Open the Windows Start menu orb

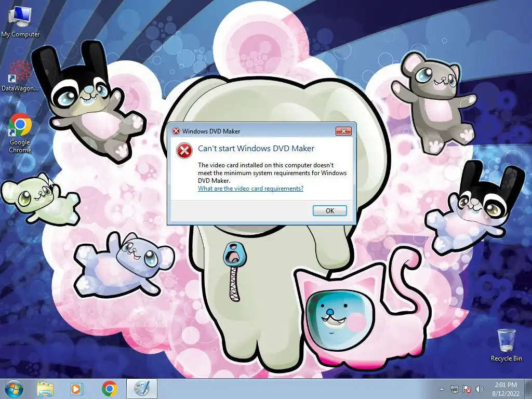tap(14, 389)
